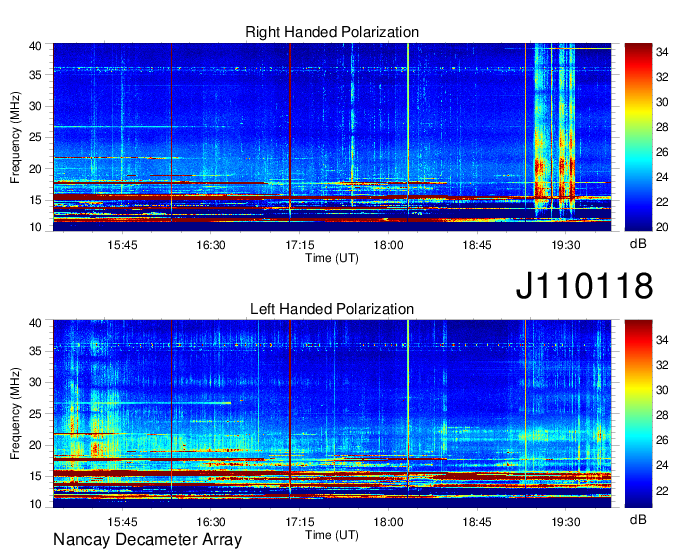
Task: Select the J110118 identifier label
Action: pyautogui.click(x=584, y=285)
